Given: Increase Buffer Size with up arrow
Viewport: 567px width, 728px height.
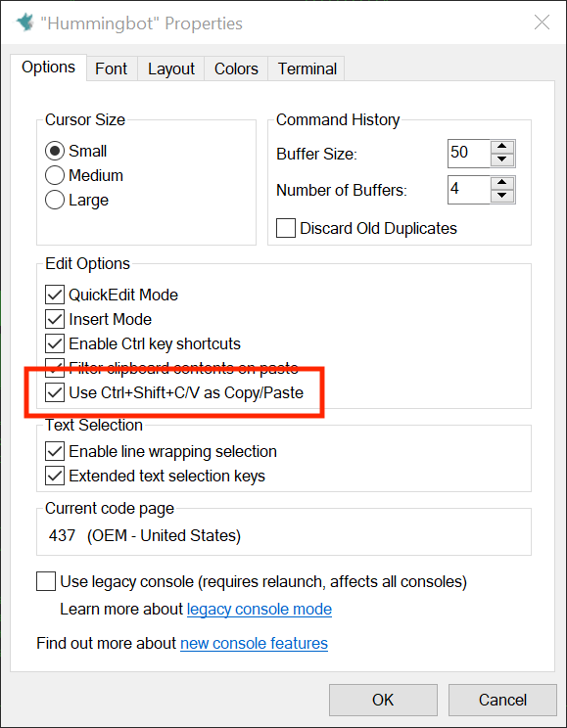Looking at the screenshot, I should [502, 147].
